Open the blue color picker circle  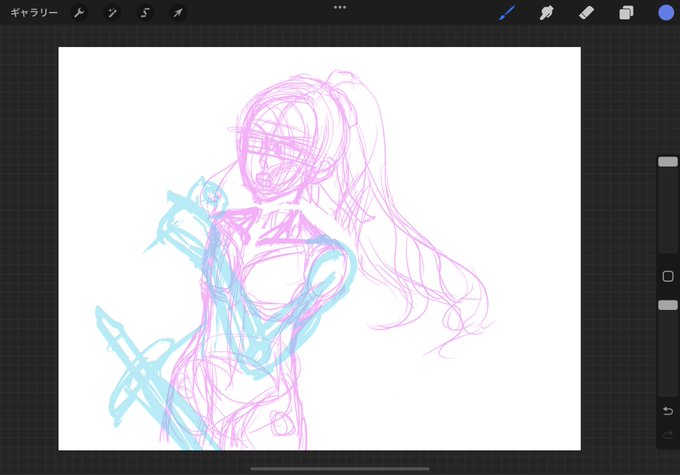666,13
